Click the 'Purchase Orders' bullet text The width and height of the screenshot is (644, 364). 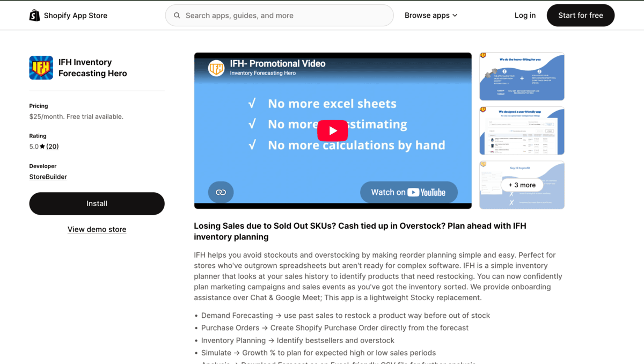click(335, 328)
